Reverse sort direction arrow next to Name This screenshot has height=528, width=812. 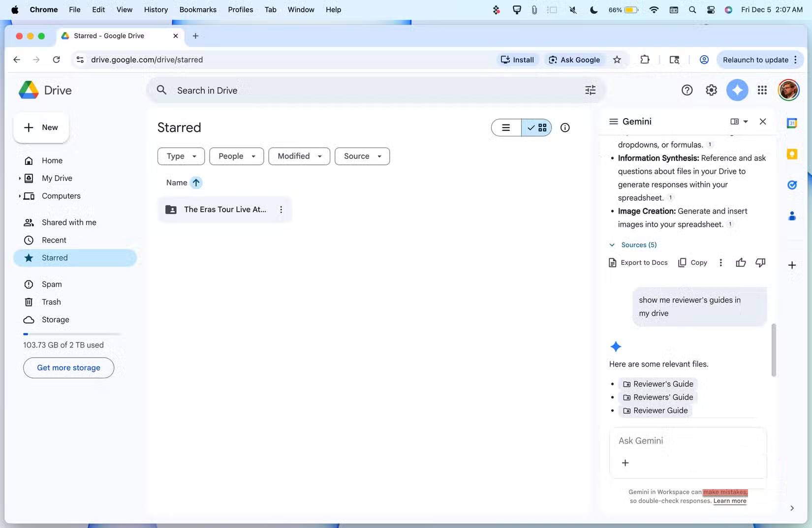(x=196, y=183)
